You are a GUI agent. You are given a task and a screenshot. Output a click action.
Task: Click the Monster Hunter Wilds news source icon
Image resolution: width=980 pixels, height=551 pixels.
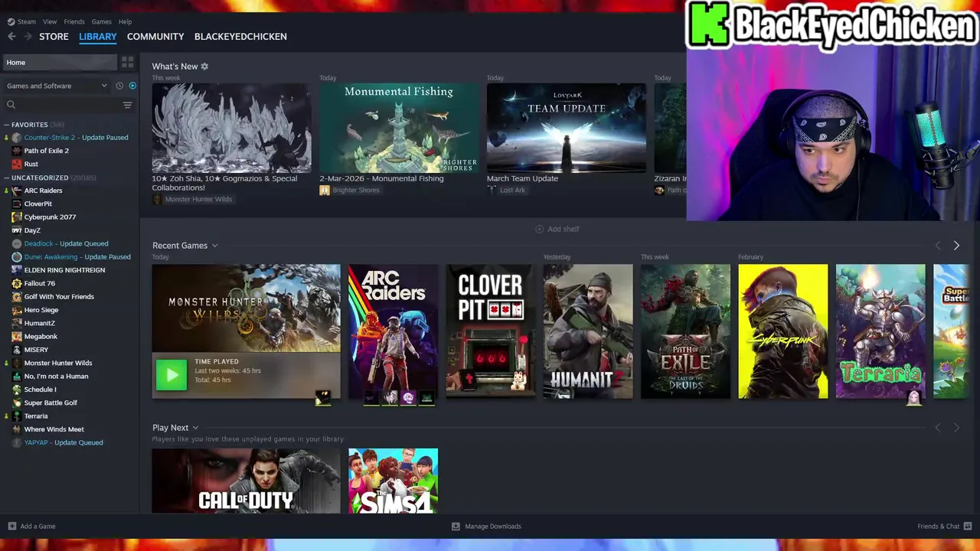tap(157, 200)
